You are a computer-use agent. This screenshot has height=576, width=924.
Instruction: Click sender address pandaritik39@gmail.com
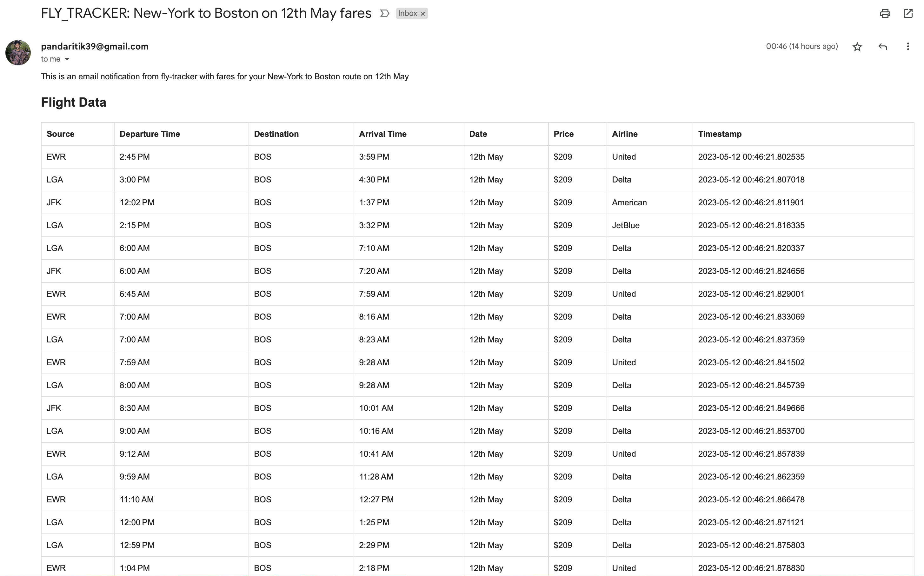(95, 46)
